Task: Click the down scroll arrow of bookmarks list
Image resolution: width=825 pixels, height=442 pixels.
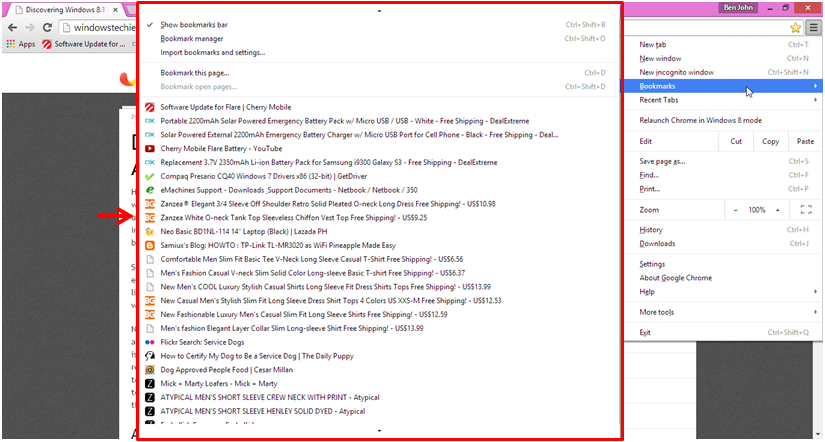Action: 379,431
